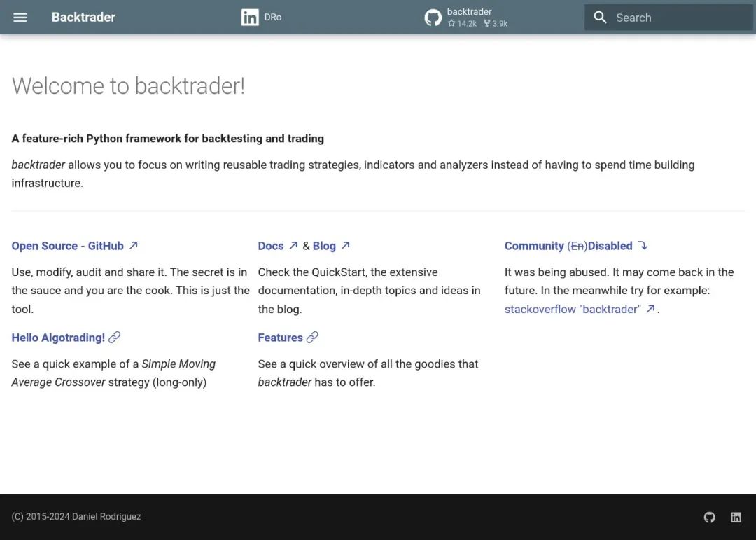The height and width of the screenshot is (540, 756).
Task: Click the copyright 2015-2024 Daniel Rodriguez text
Action: 76,516
